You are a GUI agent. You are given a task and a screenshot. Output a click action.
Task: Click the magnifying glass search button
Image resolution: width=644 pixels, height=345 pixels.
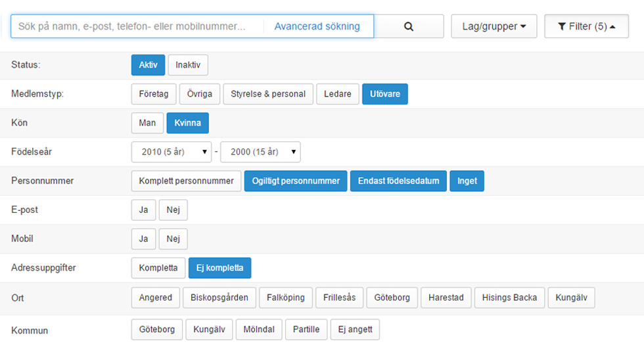coord(409,27)
